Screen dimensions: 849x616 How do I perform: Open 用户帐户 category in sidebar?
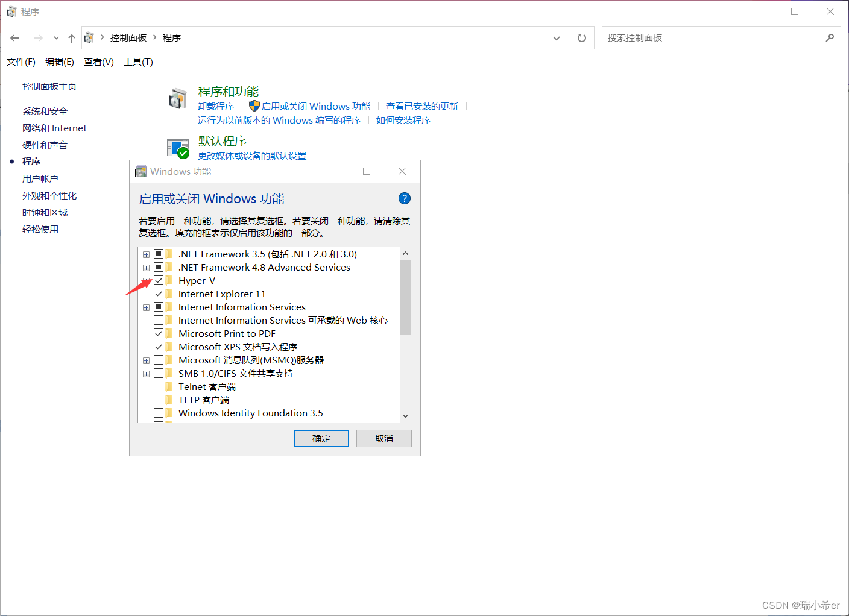point(40,178)
